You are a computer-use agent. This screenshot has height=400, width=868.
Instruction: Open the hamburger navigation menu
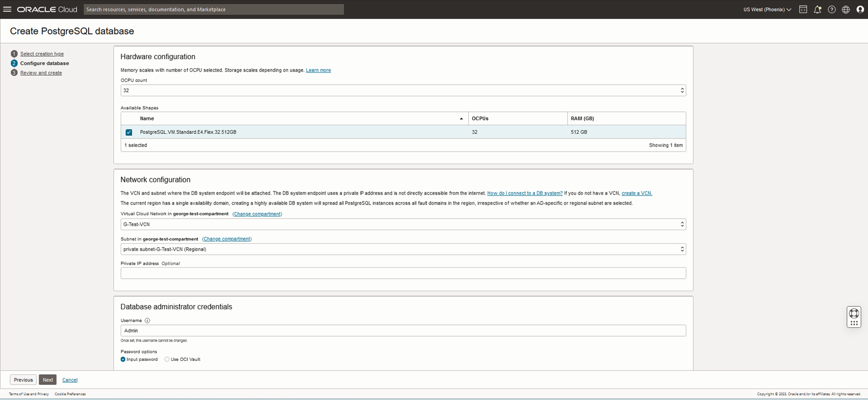point(7,9)
